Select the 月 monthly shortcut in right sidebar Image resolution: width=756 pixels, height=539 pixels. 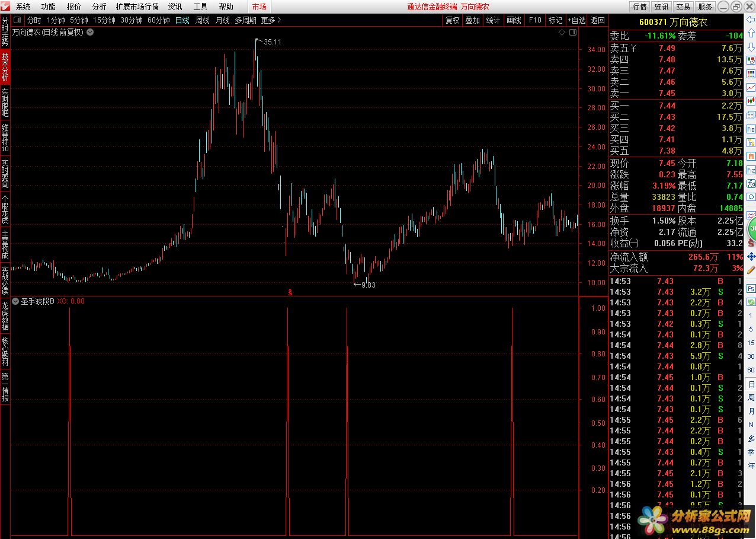751,412
